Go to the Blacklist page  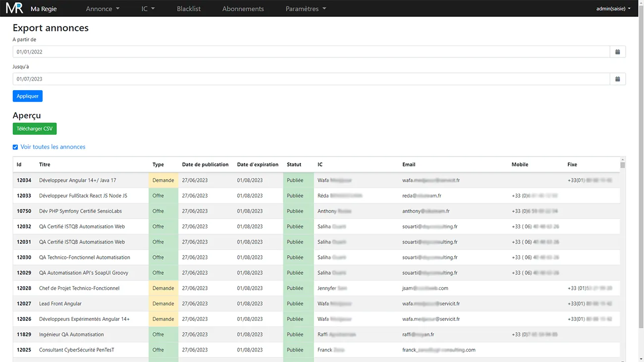(x=189, y=9)
